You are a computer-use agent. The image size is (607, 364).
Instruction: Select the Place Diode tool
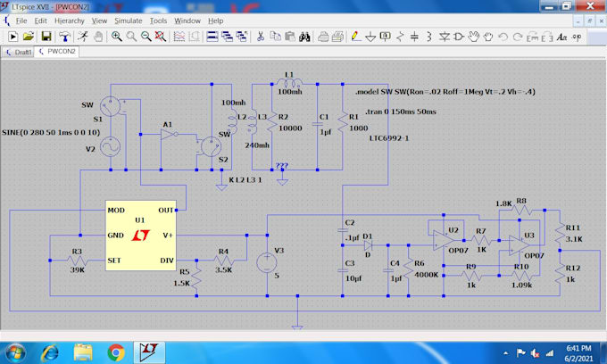pyautogui.click(x=445, y=37)
